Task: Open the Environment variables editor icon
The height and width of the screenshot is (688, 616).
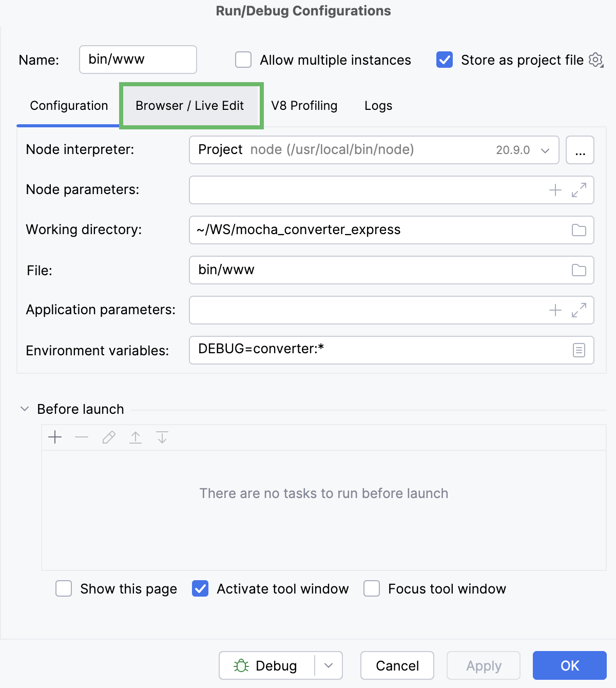Action: pos(579,350)
